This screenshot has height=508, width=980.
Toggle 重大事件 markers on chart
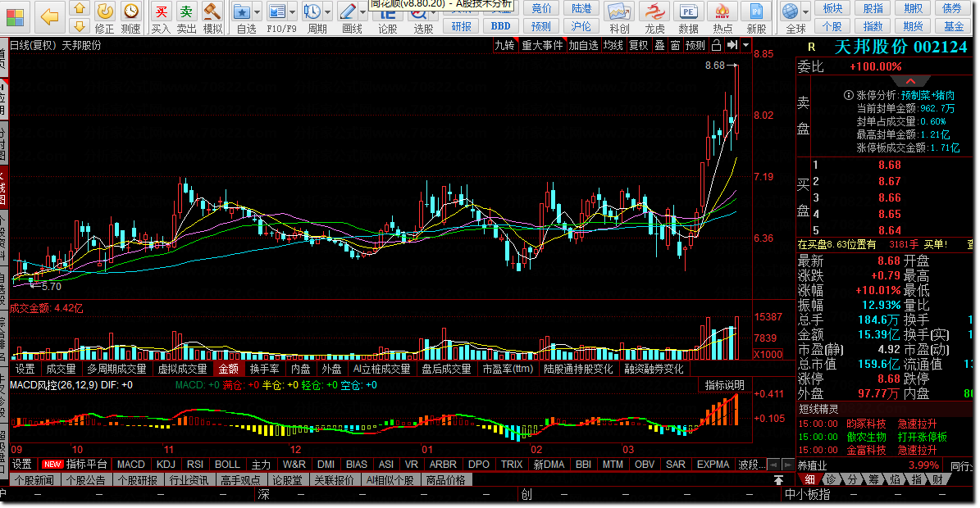coord(543,45)
